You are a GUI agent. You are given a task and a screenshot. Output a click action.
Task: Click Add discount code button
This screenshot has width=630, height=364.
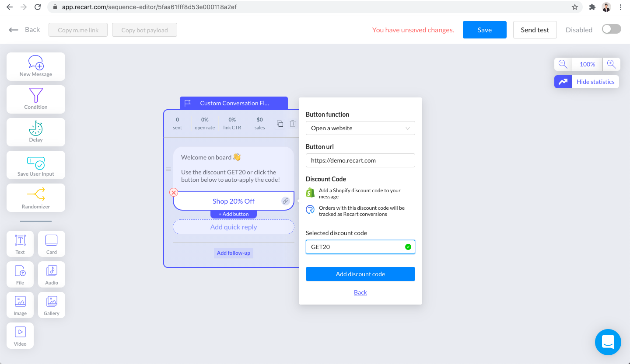pyautogui.click(x=360, y=274)
